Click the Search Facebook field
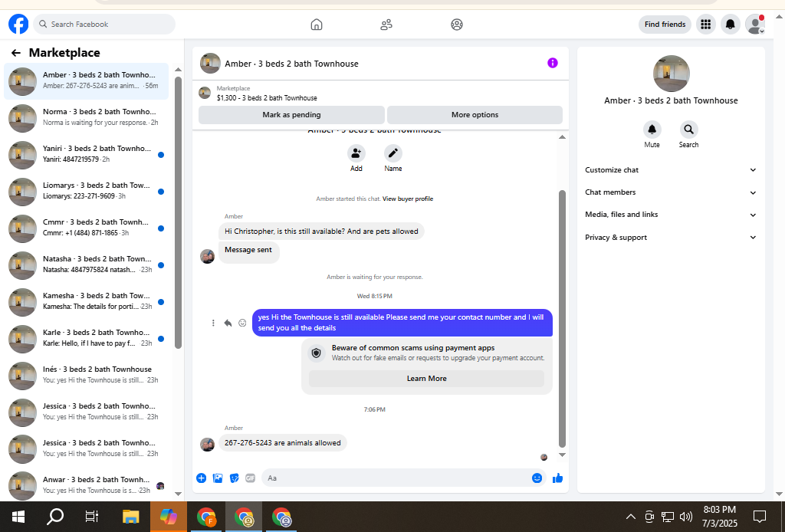 (x=104, y=24)
